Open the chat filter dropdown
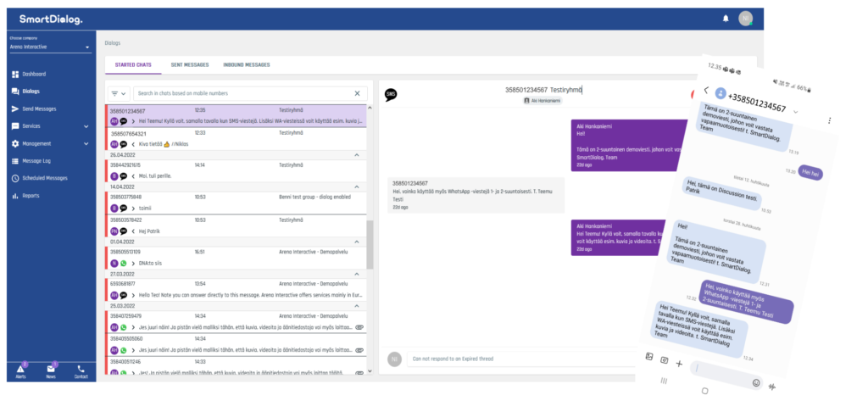 (119, 93)
